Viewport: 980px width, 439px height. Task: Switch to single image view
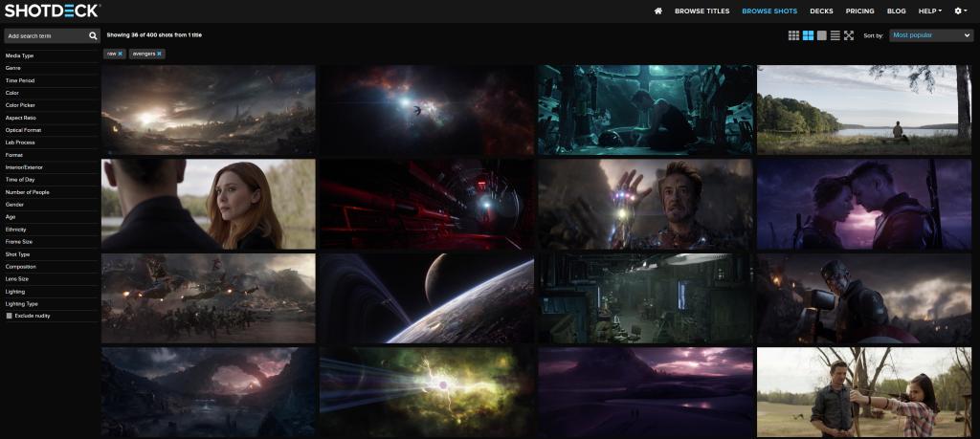(822, 35)
